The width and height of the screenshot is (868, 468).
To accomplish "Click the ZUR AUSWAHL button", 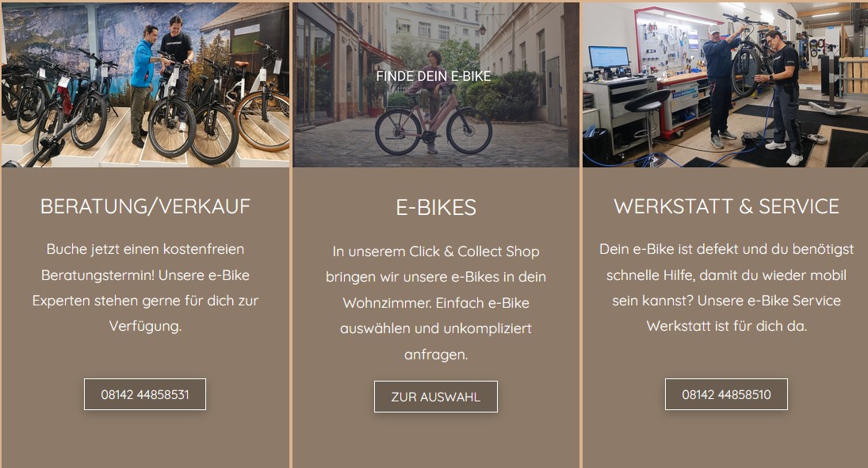I will coord(436,397).
